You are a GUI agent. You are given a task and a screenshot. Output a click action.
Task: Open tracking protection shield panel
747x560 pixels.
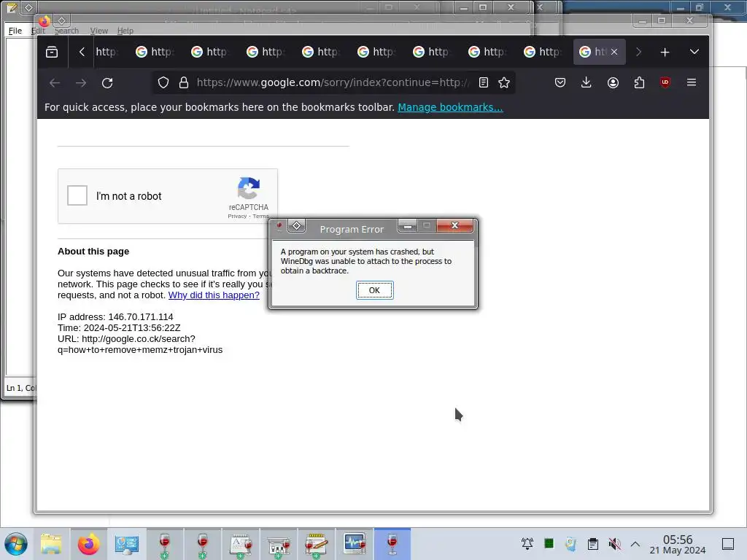click(163, 83)
